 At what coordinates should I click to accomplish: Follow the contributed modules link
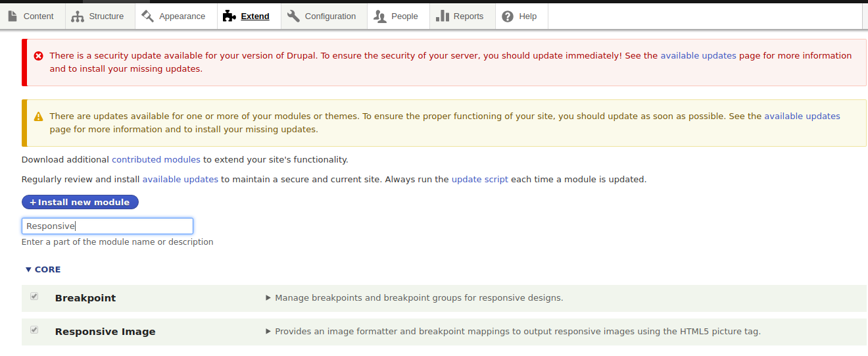156,160
